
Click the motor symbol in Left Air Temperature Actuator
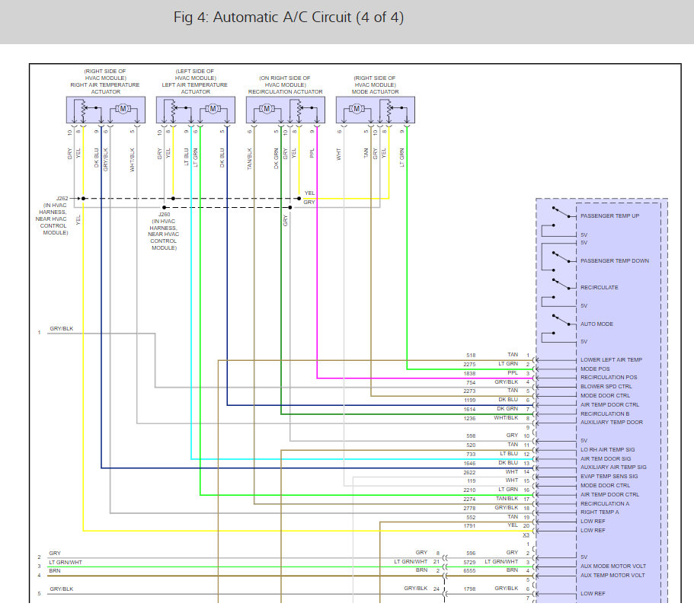(213, 108)
